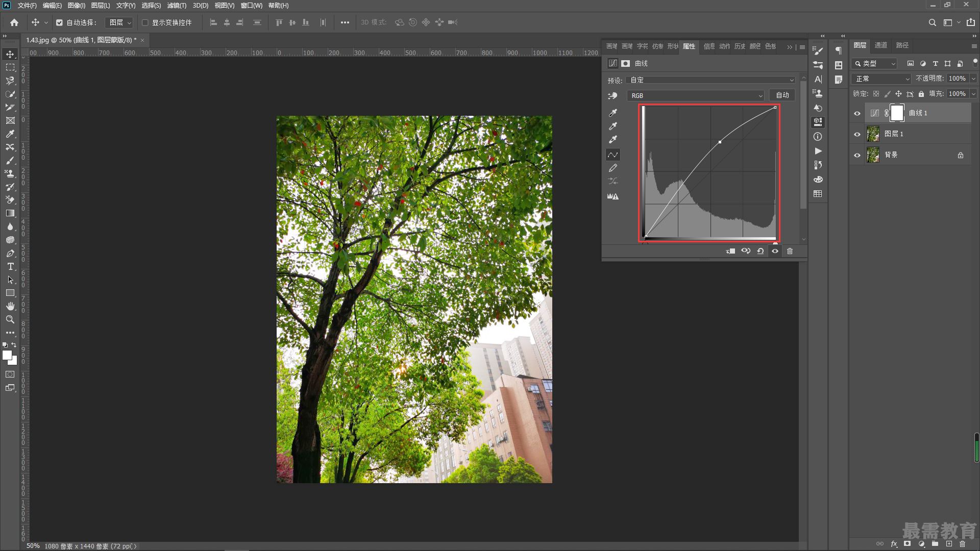This screenshot has width=980, height=551.
Task: Open the opacity 不透明度 dropdown arrow
Action: (974, 79)
